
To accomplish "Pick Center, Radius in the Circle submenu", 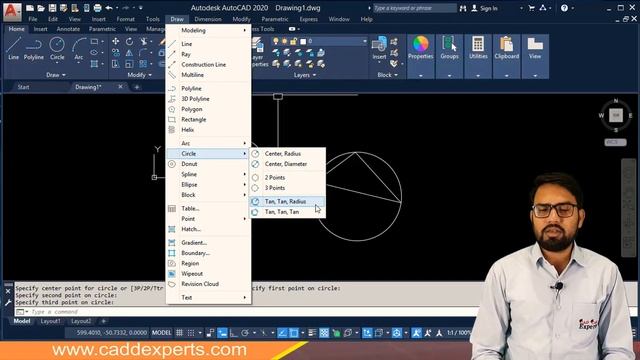I will pyautogui.click(x=287, y=153).
